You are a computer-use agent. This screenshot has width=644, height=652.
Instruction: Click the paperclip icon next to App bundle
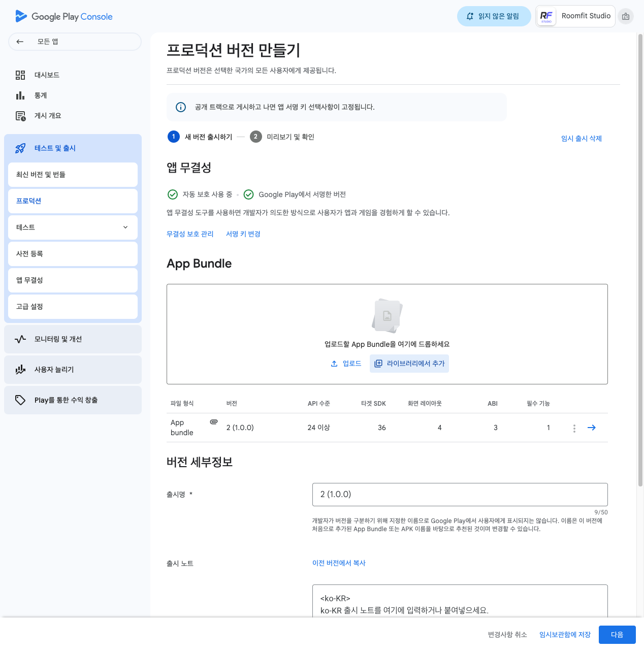pyautogui.click(x=214, y=422)
